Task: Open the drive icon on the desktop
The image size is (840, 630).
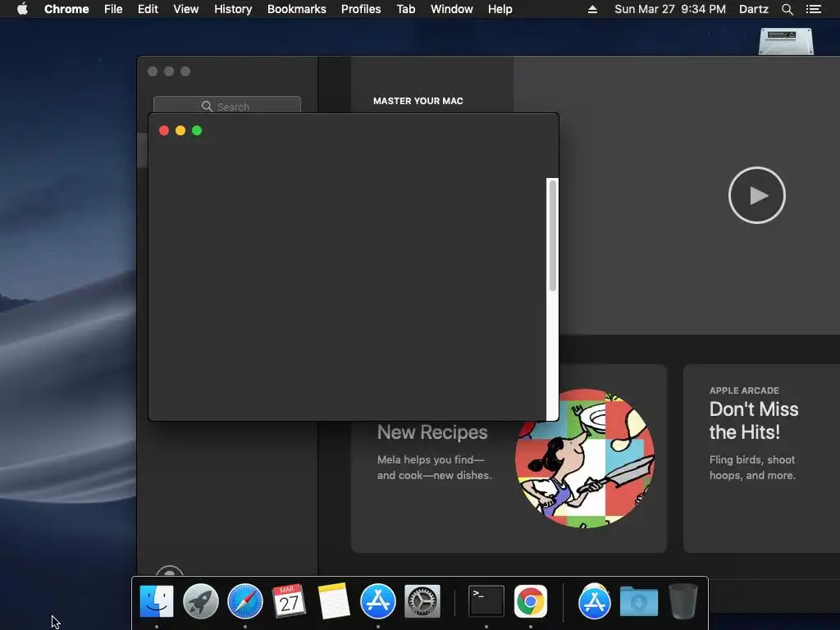Action: tap(786, 41)
